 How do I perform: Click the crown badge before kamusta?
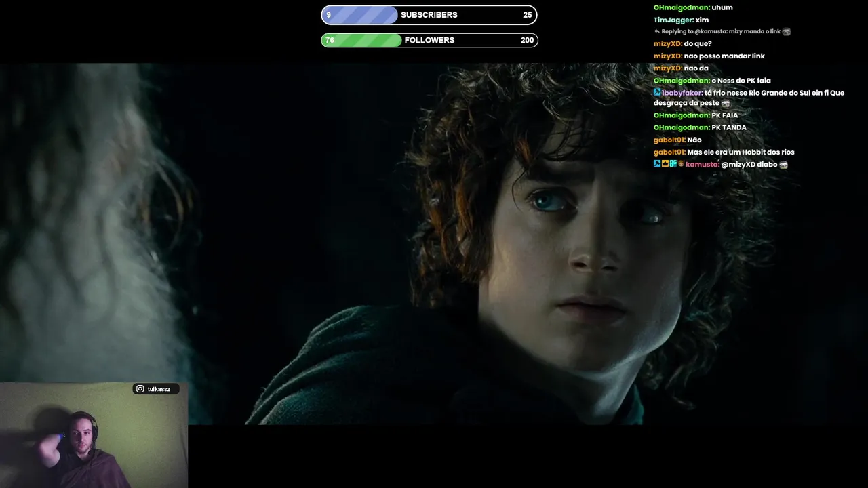pos(665,164)
